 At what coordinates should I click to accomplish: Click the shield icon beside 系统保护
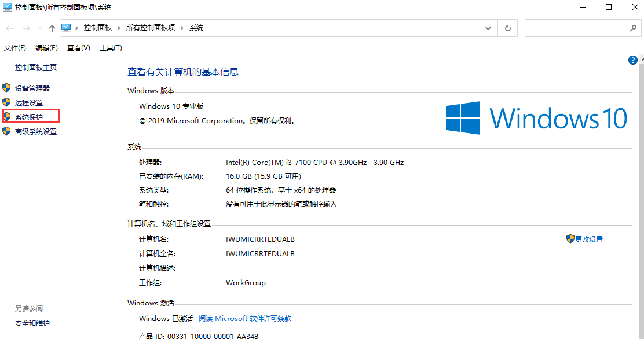tap(6, 117)
